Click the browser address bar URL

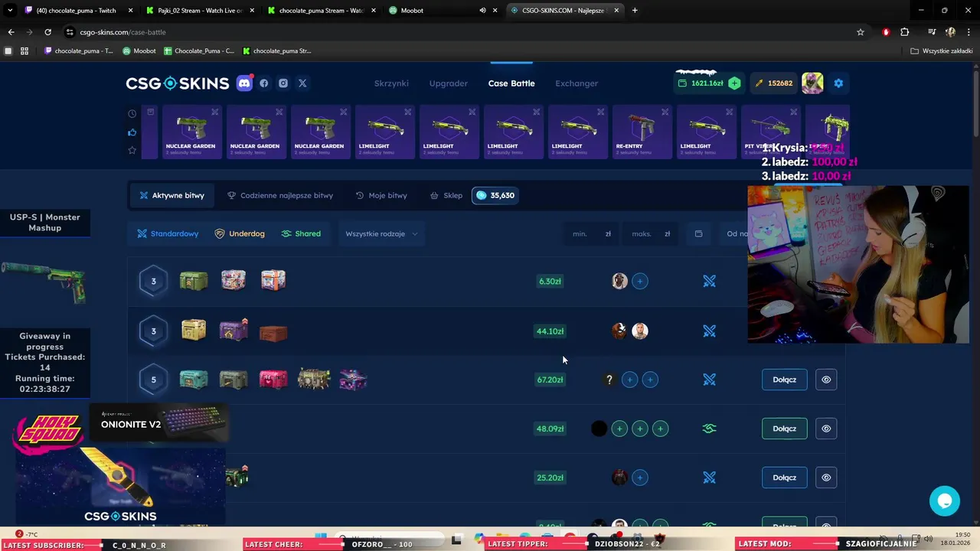(x=122, y=32)
